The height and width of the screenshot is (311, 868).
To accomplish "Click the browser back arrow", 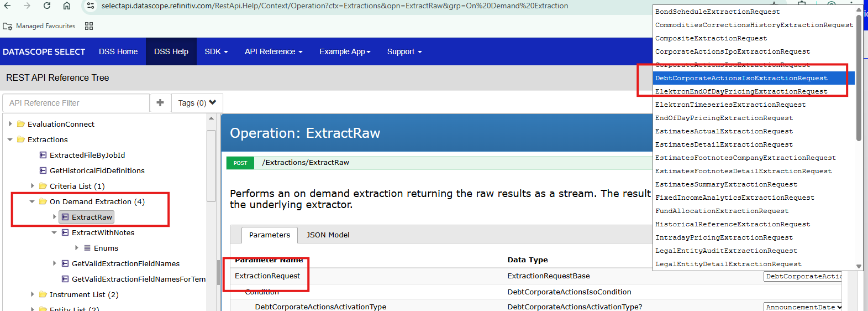I will tap(8, 6).
